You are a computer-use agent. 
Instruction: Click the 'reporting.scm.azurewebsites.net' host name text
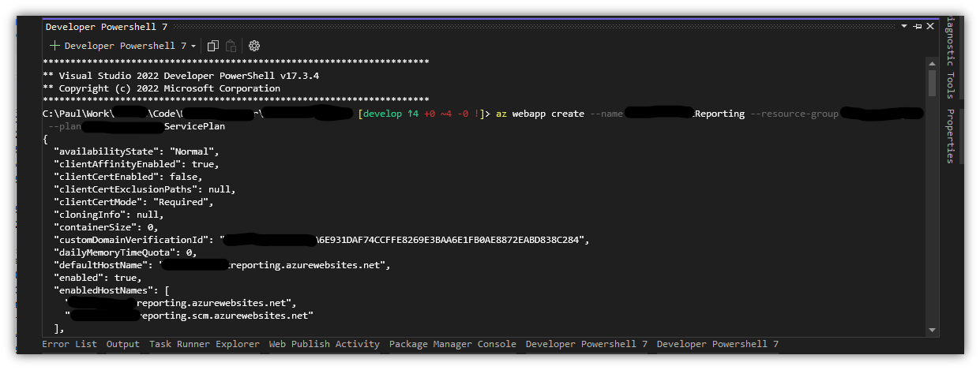(x=226, y=316)
